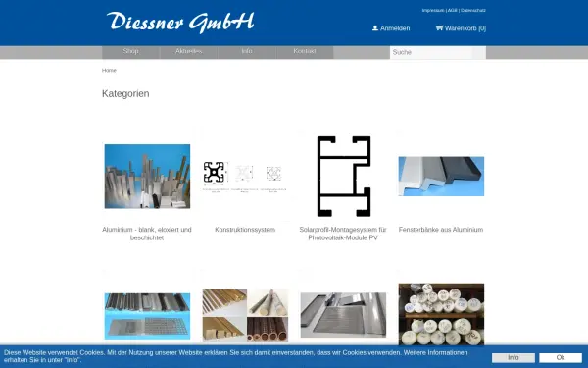Open the Impressum link
The image size is (588, 368).
(x=433, y=10)
